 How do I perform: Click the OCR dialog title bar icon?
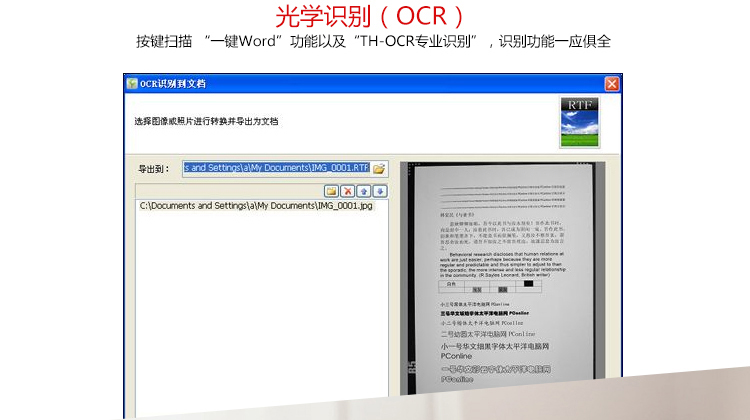[132, 84]
